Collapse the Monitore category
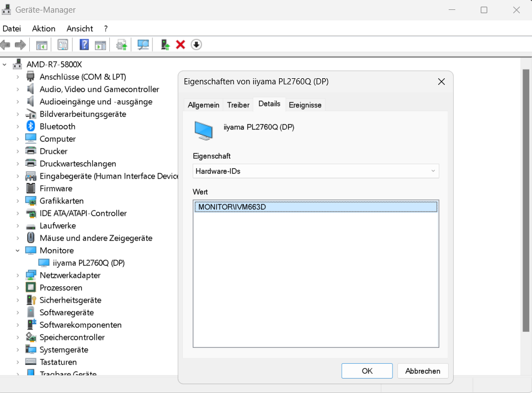Viewport: 532px width, 393px height. 18,251
